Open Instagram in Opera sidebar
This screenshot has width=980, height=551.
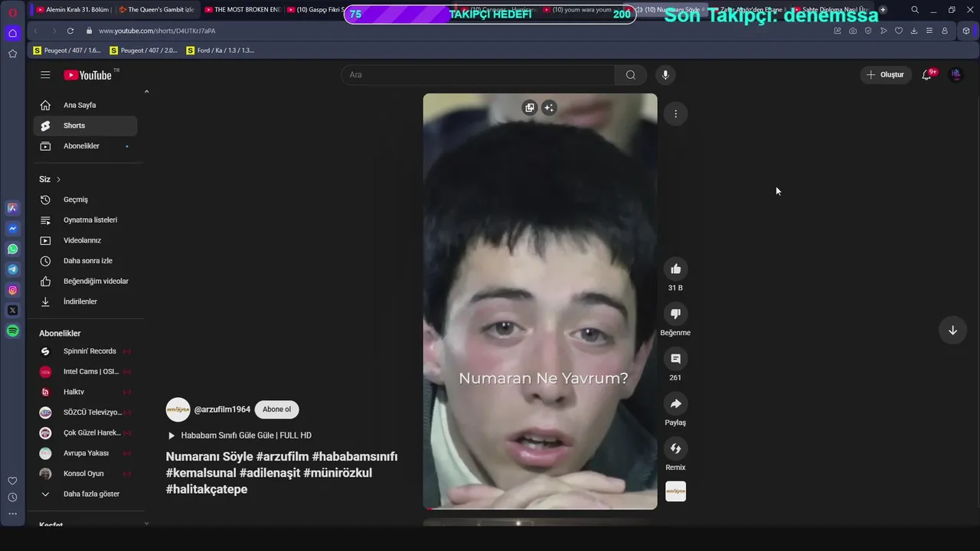(x=13, y=290)
